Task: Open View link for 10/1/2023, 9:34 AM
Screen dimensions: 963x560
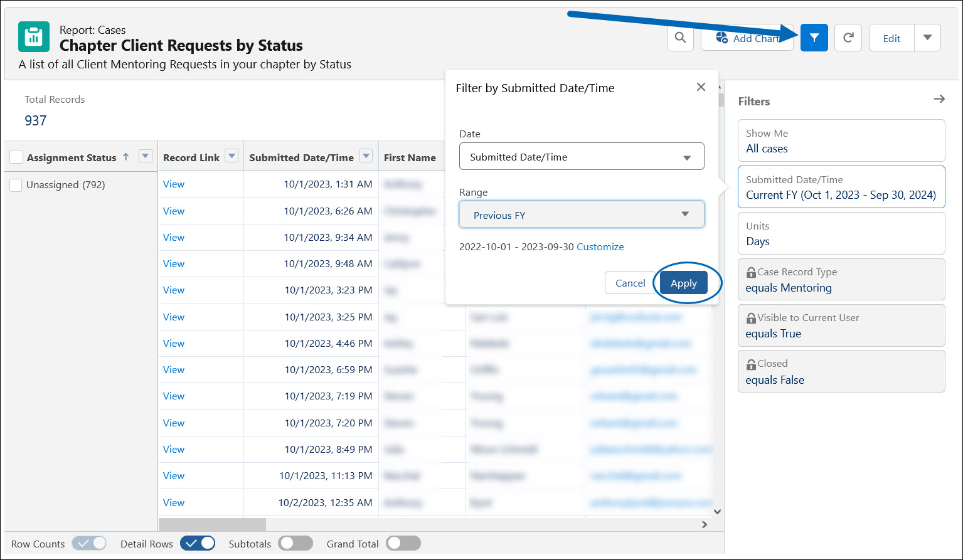Action: click(174, 237)
